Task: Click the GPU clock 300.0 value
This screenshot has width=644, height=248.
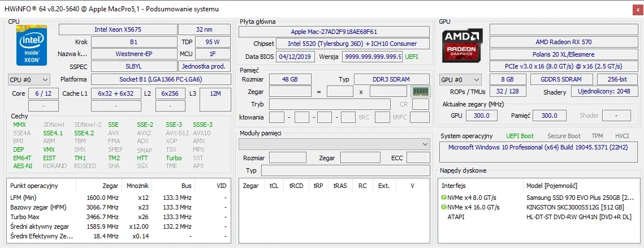Action: click(x=481, y=116)
